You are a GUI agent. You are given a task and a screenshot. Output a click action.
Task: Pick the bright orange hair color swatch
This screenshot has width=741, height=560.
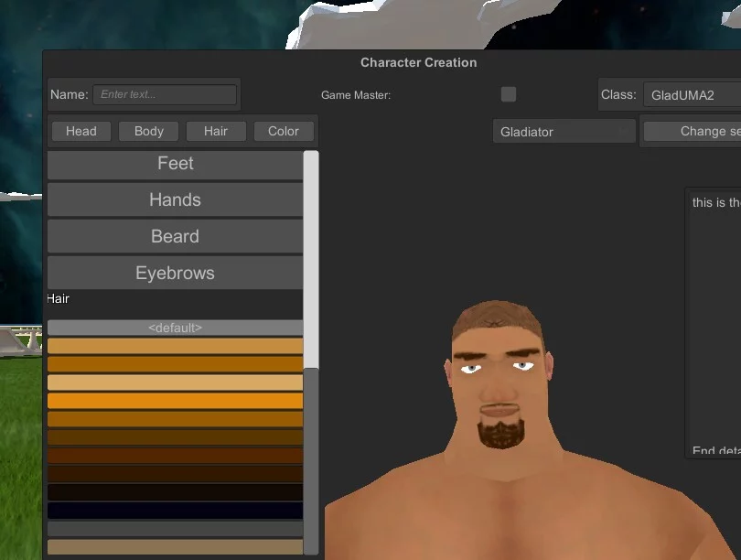click(176, 401)
